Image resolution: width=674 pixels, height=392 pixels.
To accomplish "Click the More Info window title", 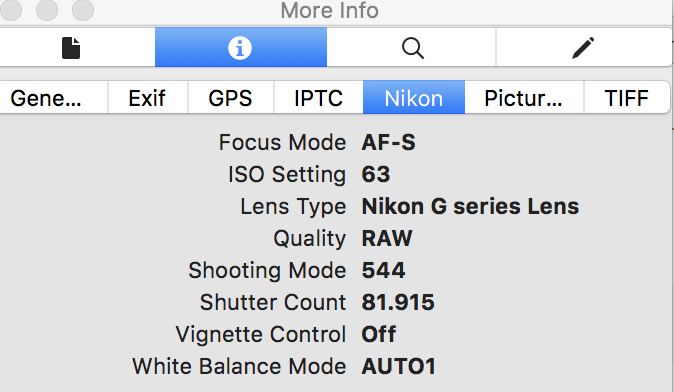I will point(330,10).
